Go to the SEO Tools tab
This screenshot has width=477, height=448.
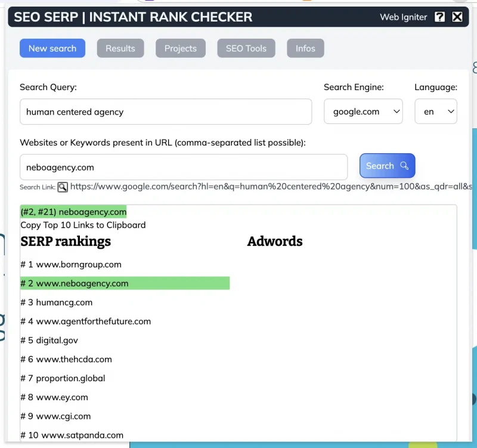click(x=246, y=48)
